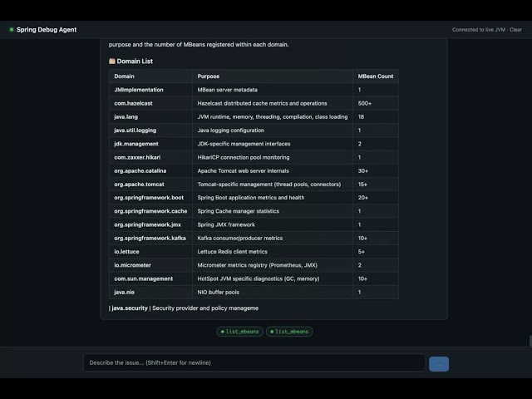Click the second list_mbeans tool chip
Screen dimensions: 532x399
[289, 332]
